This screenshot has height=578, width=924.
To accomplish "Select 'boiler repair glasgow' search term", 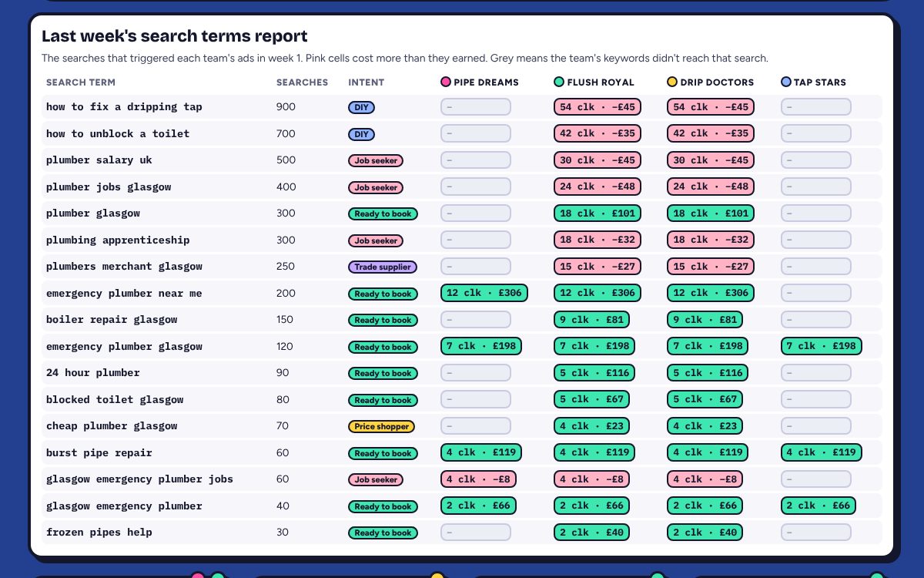I will 112,320.
